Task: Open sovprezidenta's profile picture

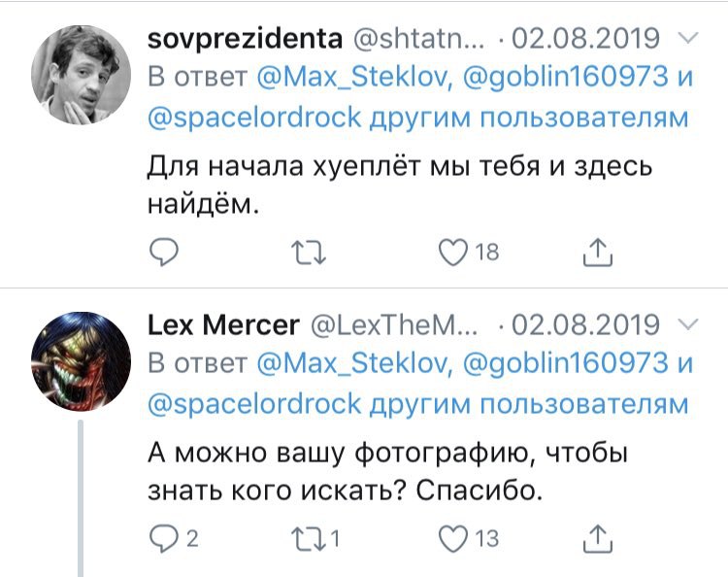Action: click(83, 75)
